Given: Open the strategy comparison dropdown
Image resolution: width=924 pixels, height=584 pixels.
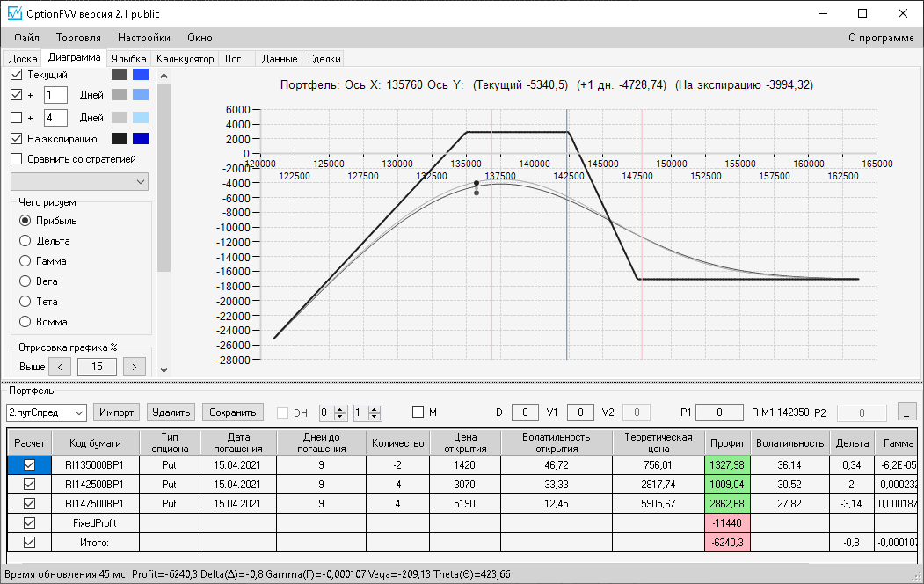Looking at the screenshot, I should [79, 181].
